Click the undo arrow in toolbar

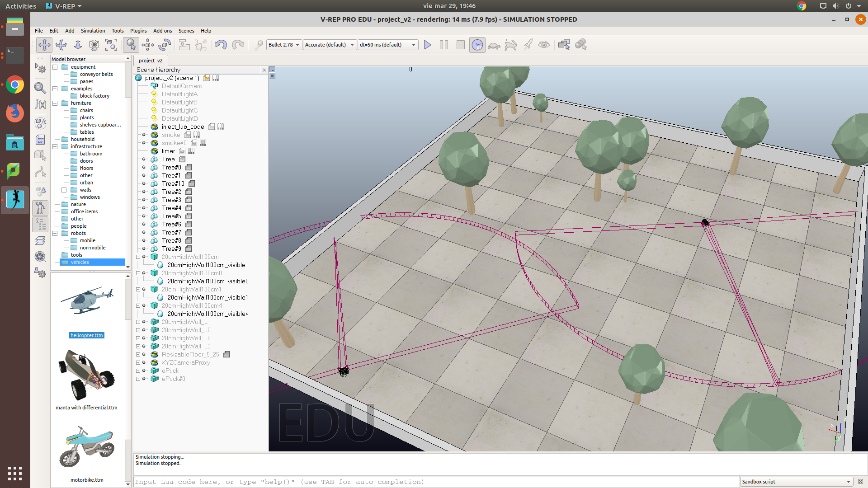point(221,45)
